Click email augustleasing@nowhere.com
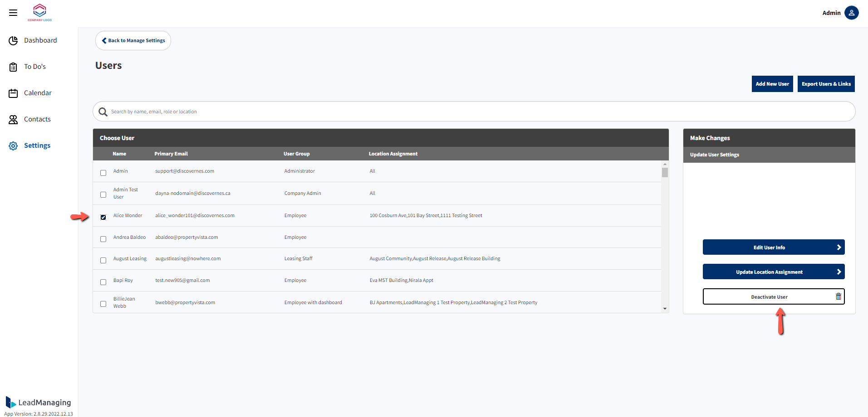This screenshot has width=868, height=417. [188, 259]
